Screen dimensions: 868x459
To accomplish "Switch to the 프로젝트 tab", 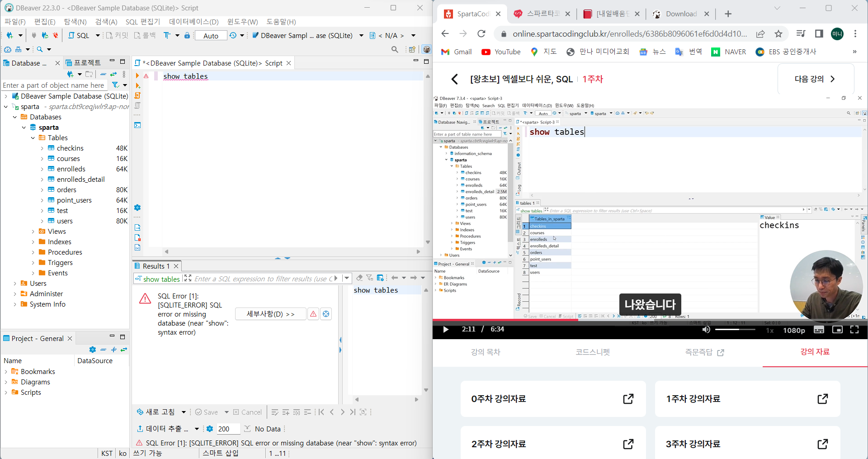I will coord(84,63).
